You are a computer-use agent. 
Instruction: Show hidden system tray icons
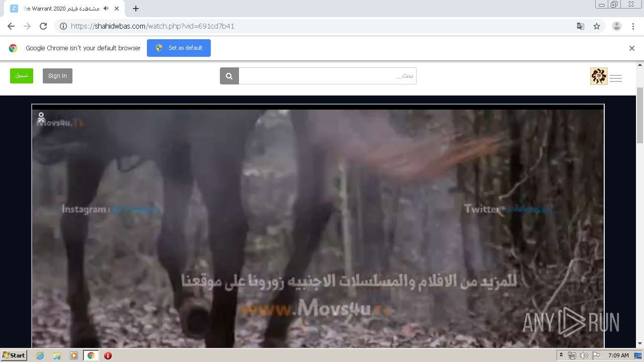[x=561, y=355]
